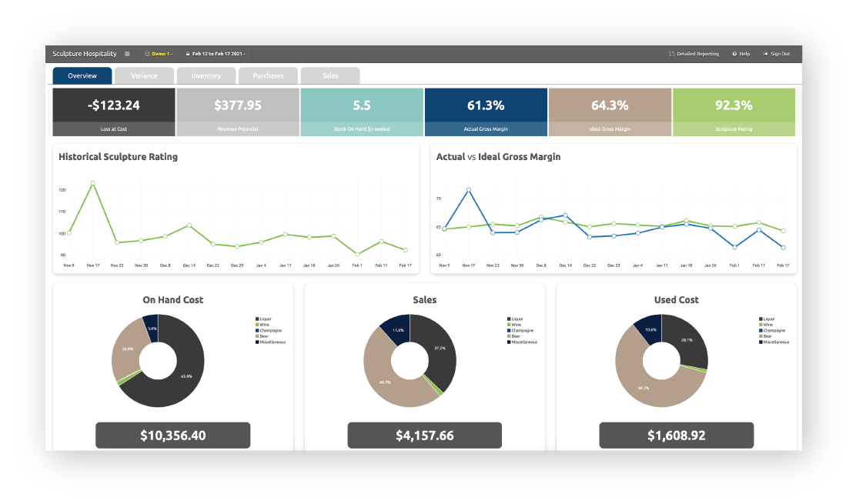Click the Help icon in the top bar
Viewport: 856px width, 504px height.
[734, 54]
